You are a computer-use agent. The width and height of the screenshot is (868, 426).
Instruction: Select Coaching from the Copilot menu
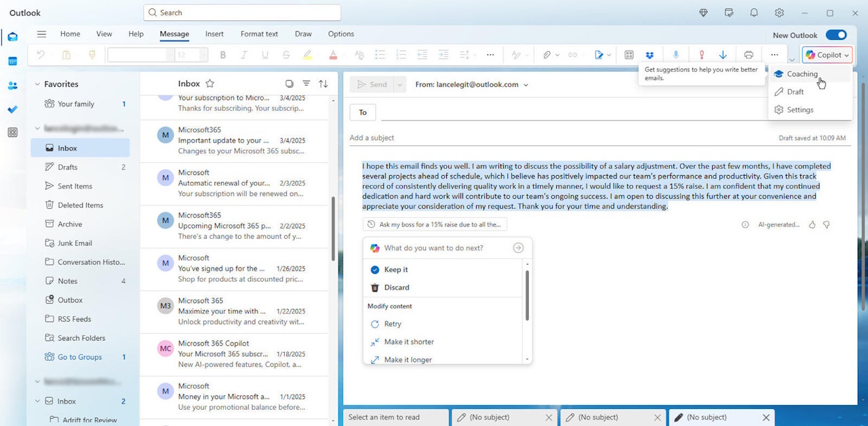click(802, 74)
